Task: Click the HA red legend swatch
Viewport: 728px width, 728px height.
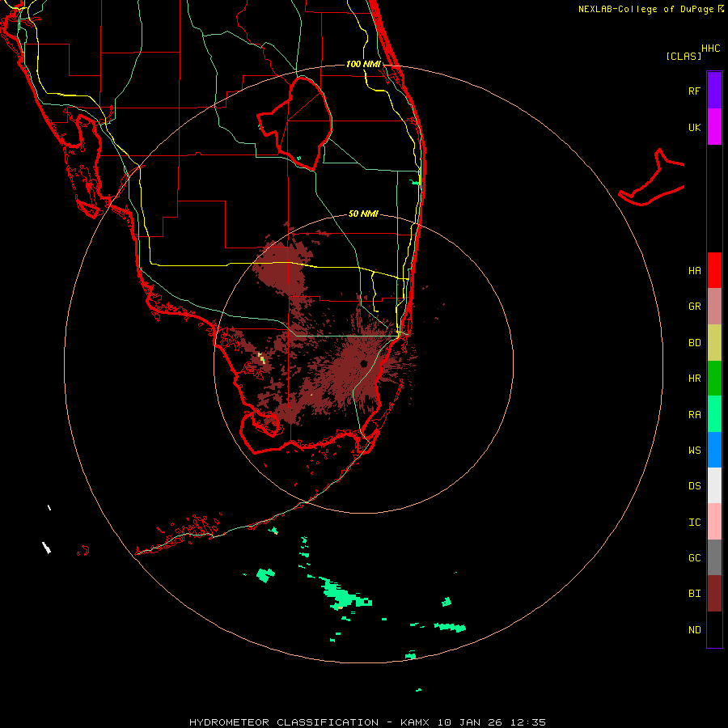Action: pos(714,270)
